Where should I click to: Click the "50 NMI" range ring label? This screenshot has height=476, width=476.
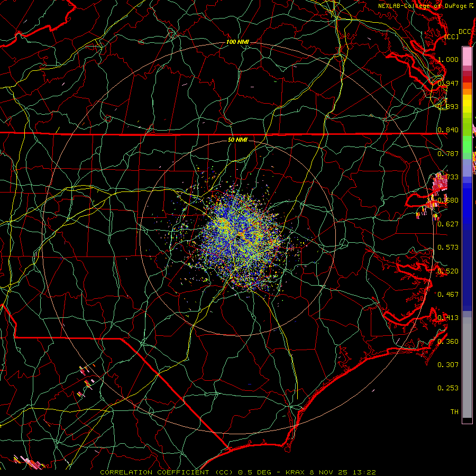click(237, 140)
